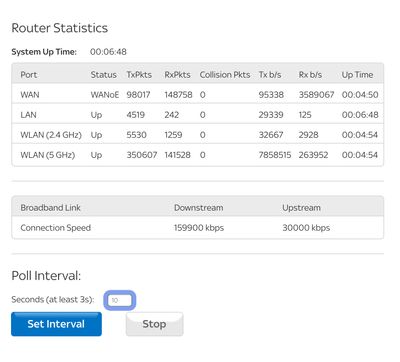Select WAN TxPkts value 98017

[138, 95]
